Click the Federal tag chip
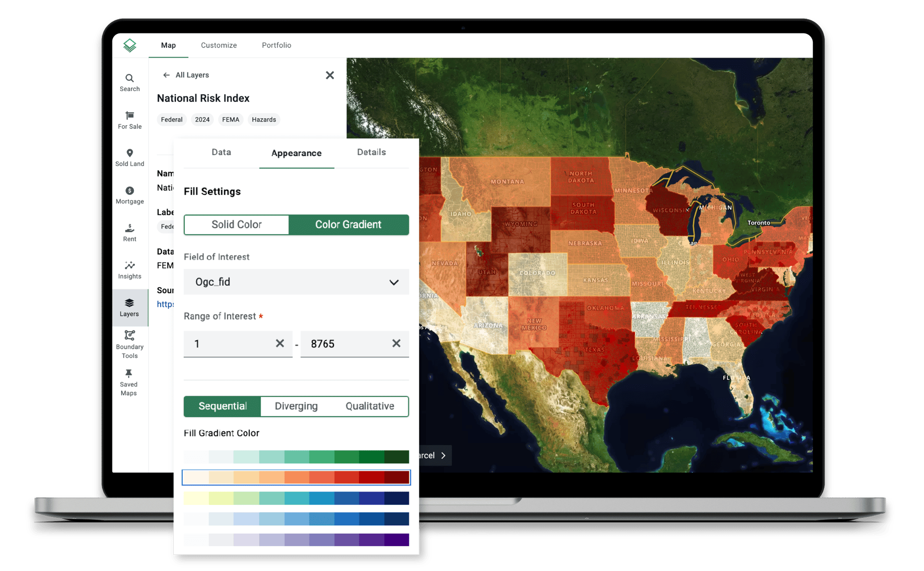The width and height of the screenshot is (924, 571). tap(171, 120)
